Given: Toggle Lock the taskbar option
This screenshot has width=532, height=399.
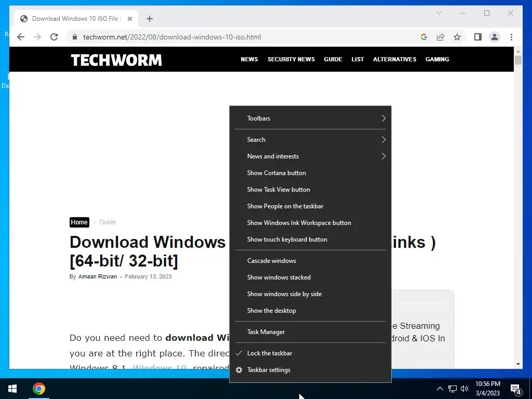Looking at the screenshot, I should pos(311,353).
